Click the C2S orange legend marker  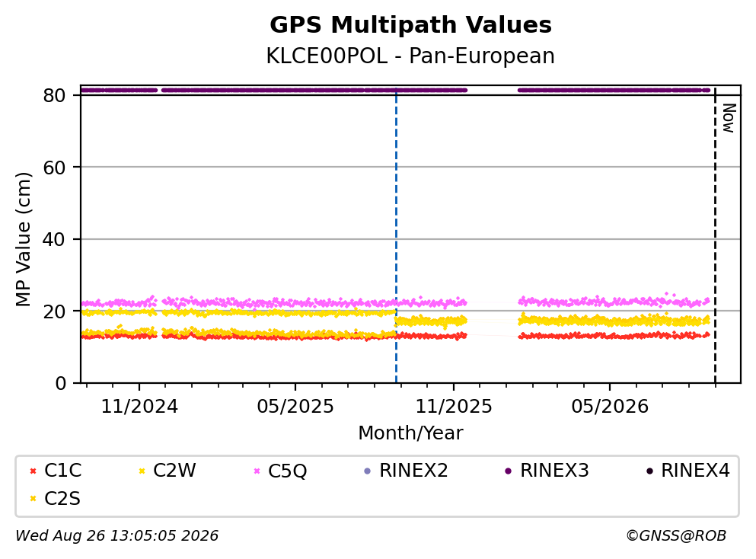[33, 499]
